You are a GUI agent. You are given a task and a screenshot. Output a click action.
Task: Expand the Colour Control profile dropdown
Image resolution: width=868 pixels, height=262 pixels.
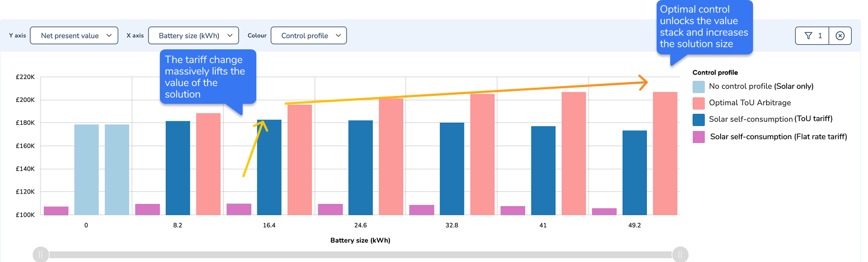point(309,36)
